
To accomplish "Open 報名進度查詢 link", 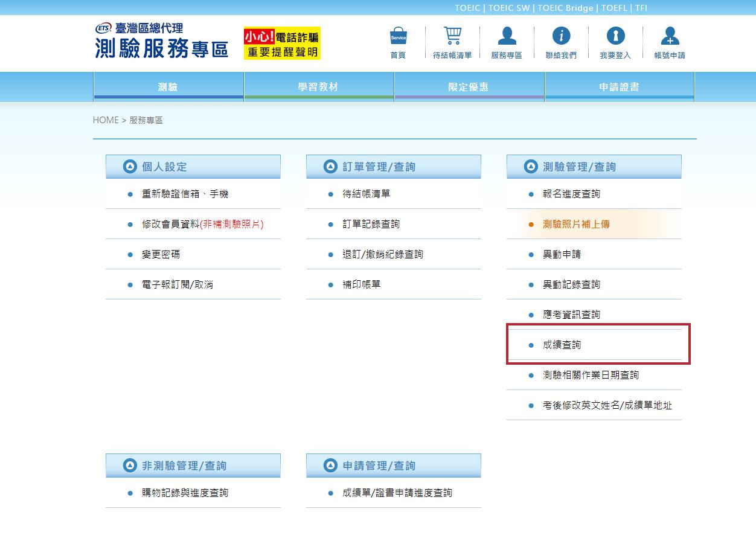I will click(x=571, y=194).
